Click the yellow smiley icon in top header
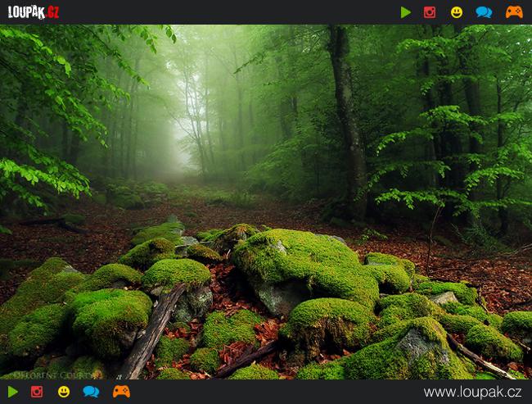532x404 pixels. (457, 12)
